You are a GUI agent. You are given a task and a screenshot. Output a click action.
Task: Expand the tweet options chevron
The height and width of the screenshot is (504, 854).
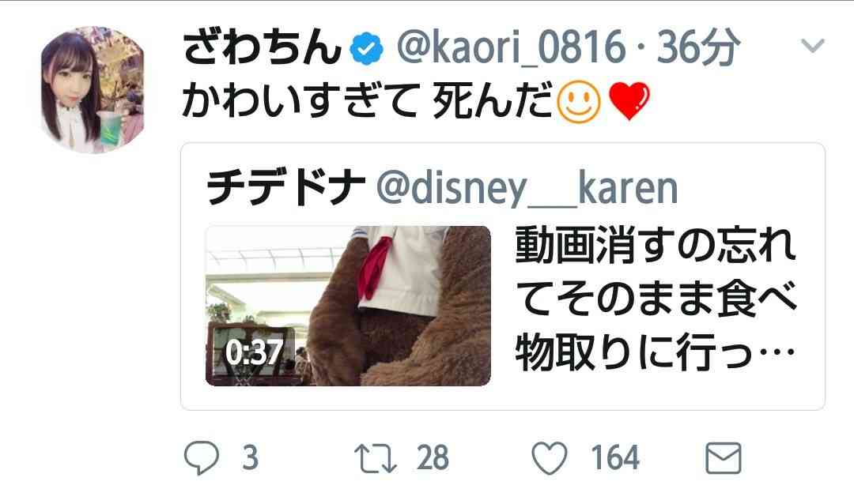813,44
